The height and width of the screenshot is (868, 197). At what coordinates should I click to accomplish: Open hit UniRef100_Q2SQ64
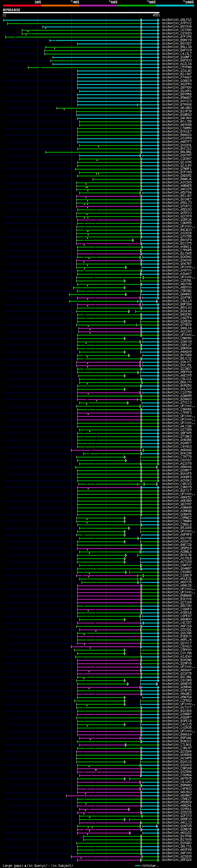coord(177,751)
